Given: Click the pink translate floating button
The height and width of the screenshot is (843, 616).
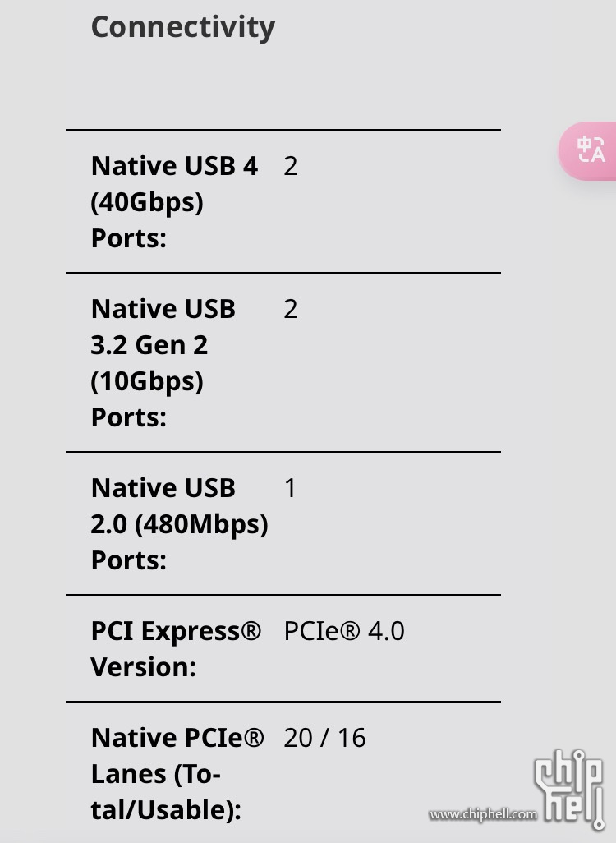Looking at the screenshot, I should (587, 150).
